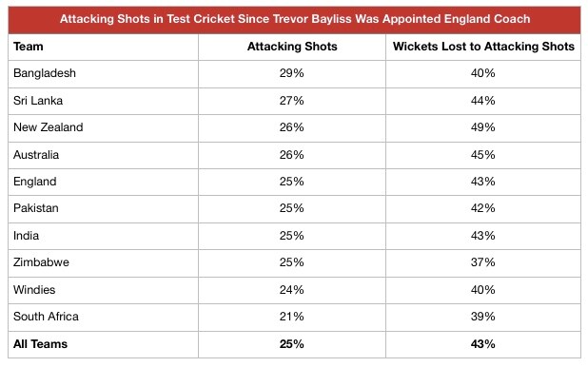Click Pakistan's 42% wickets lost value
The height and width of the screenshot is (367, 588).
(483, 208)
